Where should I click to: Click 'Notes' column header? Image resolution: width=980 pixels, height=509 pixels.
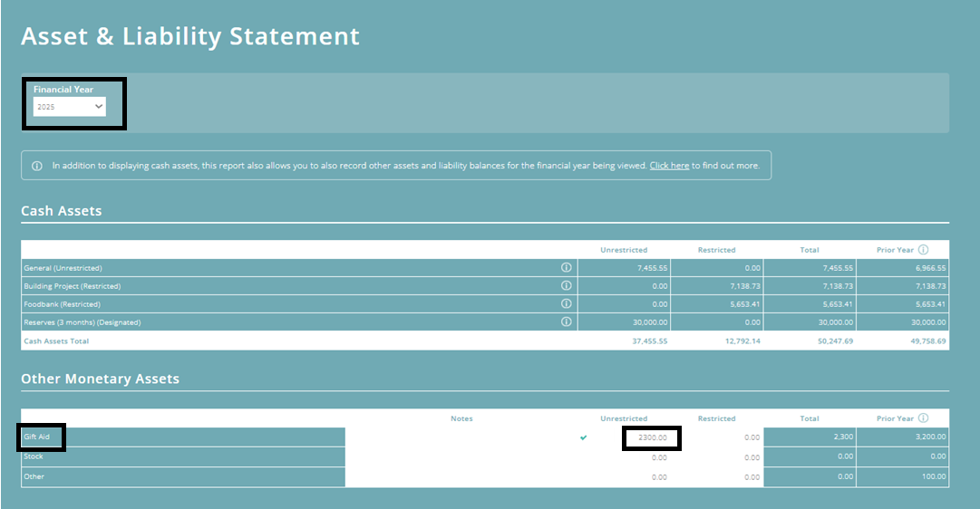pos(461,418)
